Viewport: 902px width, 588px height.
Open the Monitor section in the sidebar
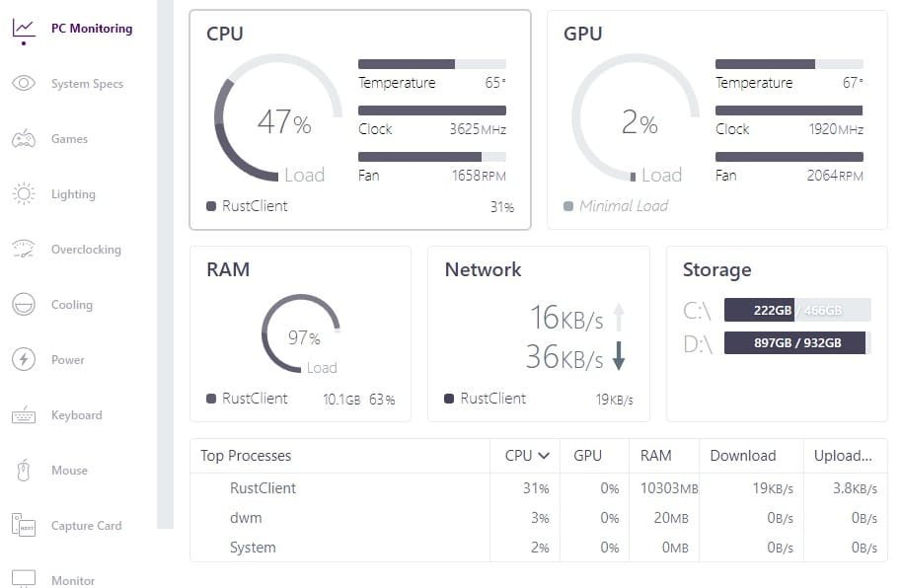tap(24, 578)
